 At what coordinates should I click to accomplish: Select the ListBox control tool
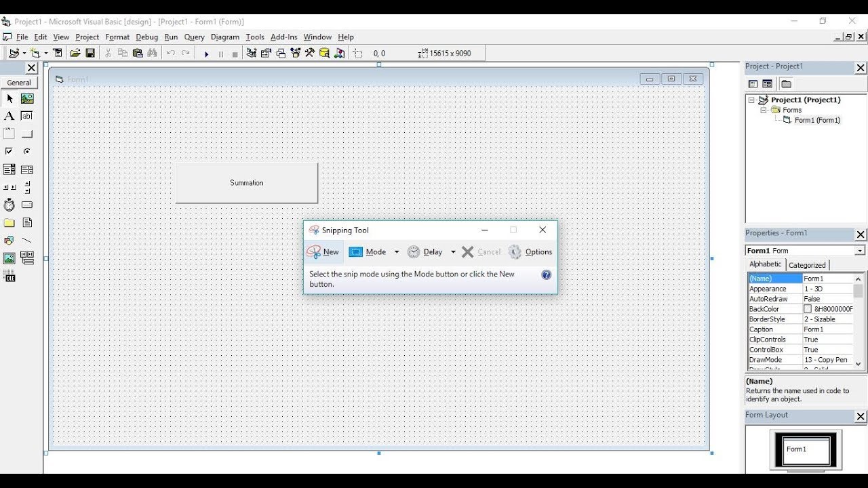click(x=27, y=169)
